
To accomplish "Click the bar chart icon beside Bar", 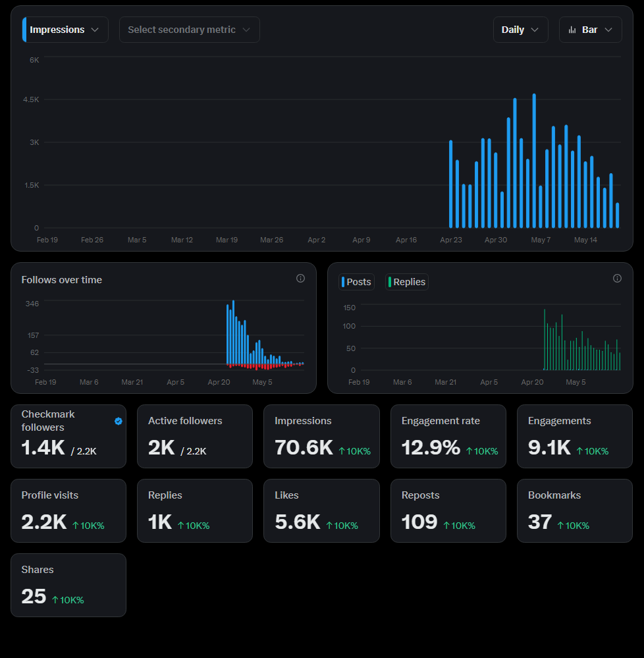I will (572, 30).
